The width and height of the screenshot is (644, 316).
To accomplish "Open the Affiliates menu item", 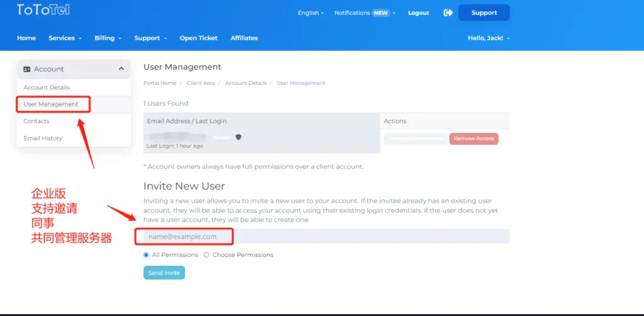I will (244, 38).
